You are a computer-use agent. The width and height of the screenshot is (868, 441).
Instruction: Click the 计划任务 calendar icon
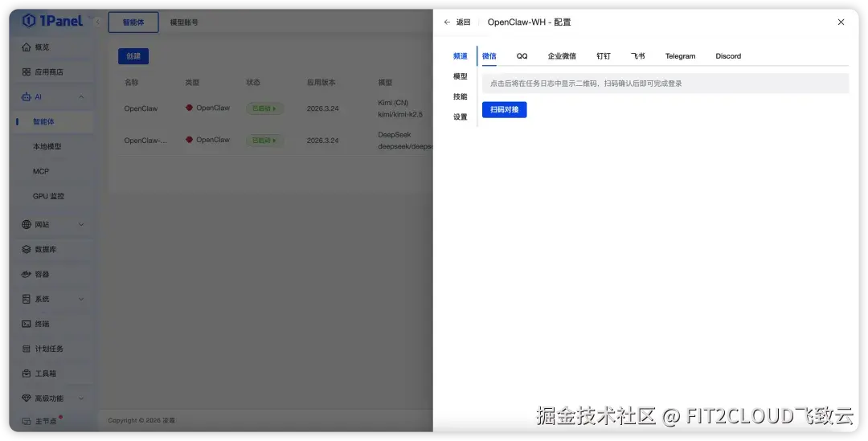[x=26, y=349]
